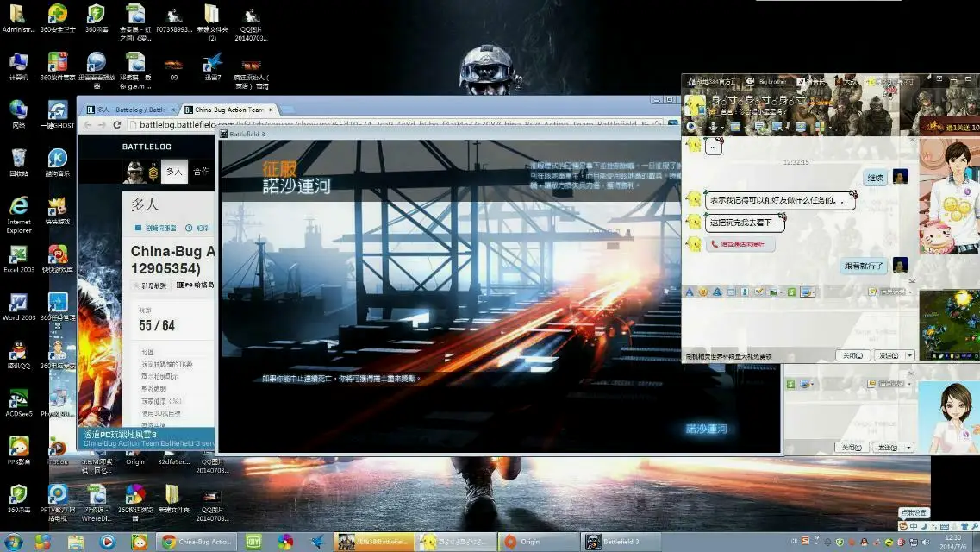
Task: Expand send options arrow in rear QQ chat
Action: [908, 448]
